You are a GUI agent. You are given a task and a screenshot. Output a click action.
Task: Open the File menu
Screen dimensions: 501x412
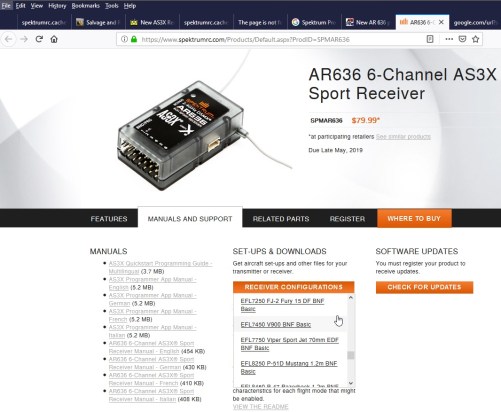[x=6, y=6]
